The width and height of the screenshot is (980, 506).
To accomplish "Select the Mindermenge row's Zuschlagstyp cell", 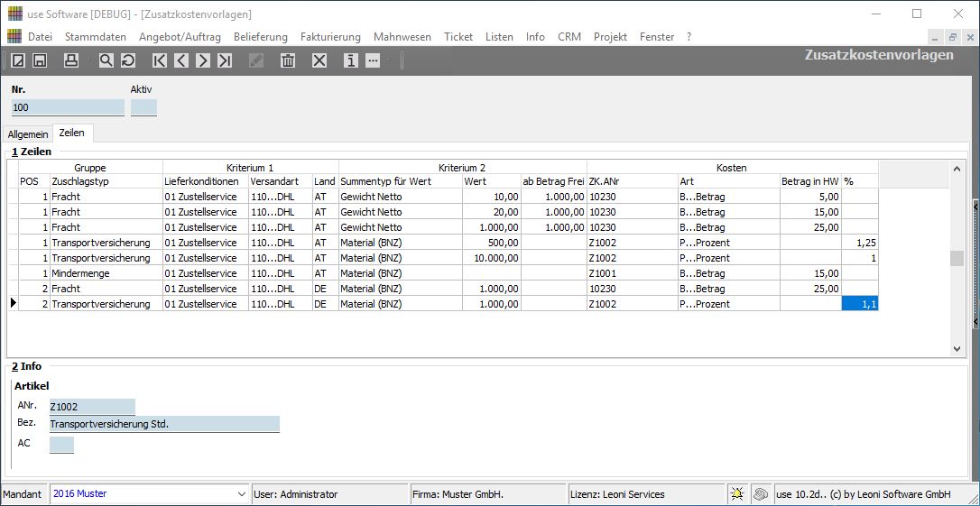I will pos(106,273).
